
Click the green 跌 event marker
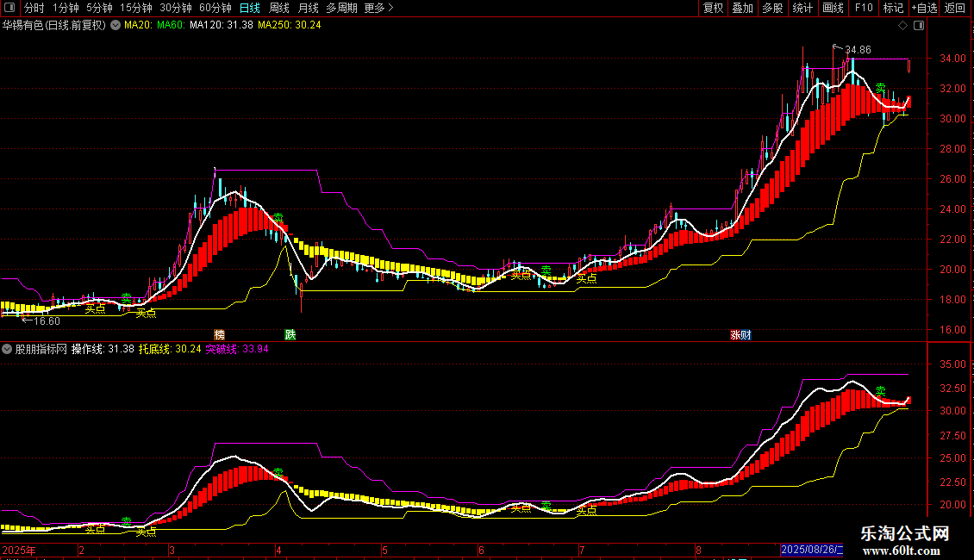coord(290,334)
